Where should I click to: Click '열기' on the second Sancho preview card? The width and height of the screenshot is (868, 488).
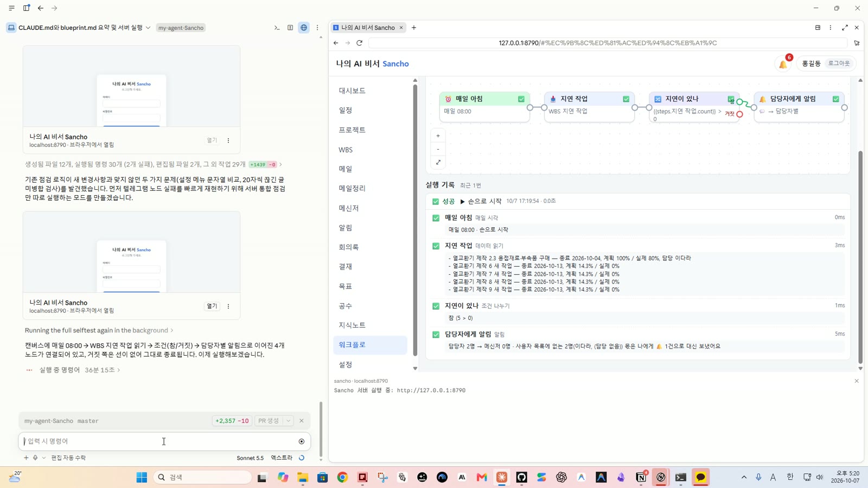coord(212,306)
